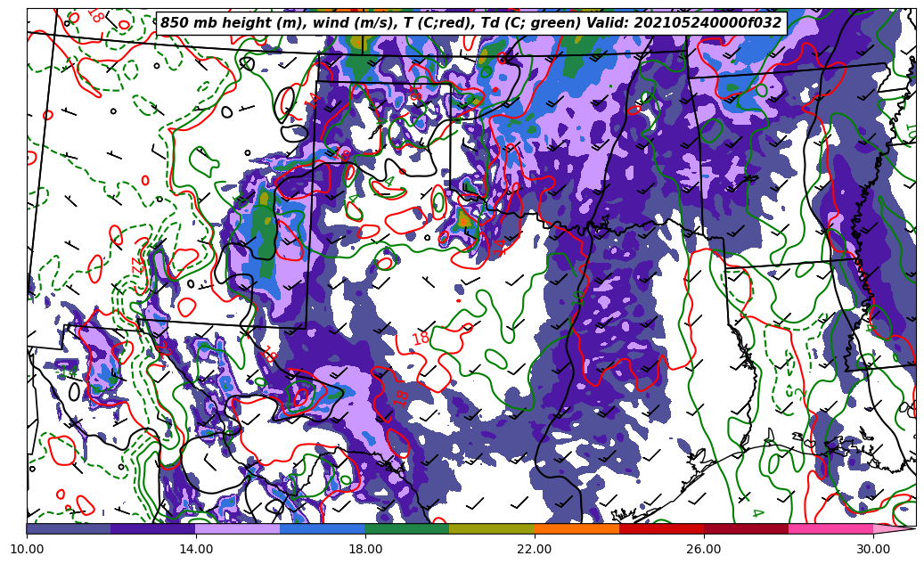Viewport: 924px width, 564px height.
Task: Select the 22.00 colorbar tick label
Action: pos(535,550)
